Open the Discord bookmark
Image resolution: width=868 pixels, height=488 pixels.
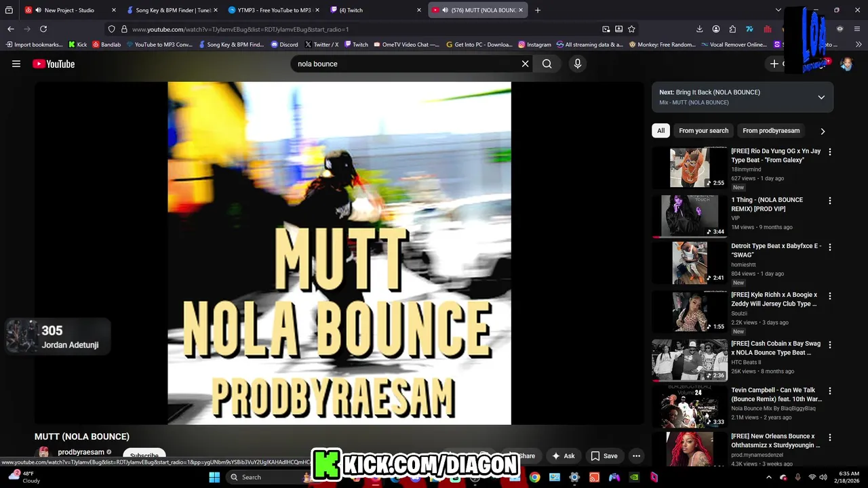pyautogui.click(x=284, y=45)
